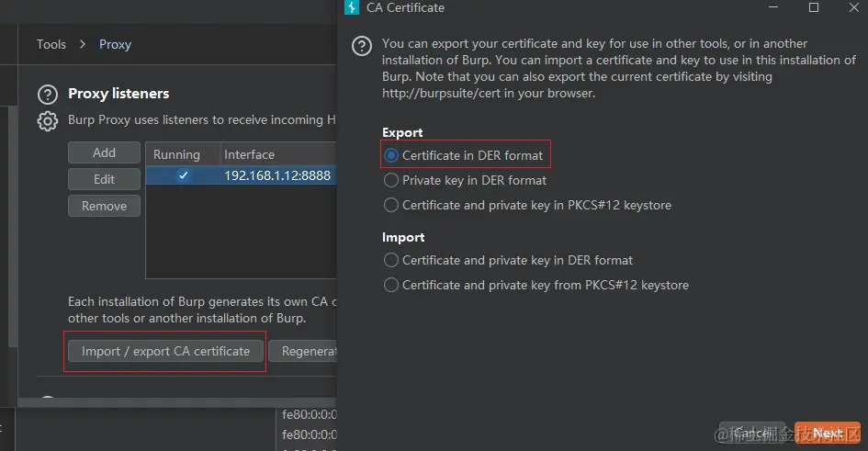Click the vertical scrollbar at left edge
This screenshot has height=451, width=868.
tap(13, 227)
